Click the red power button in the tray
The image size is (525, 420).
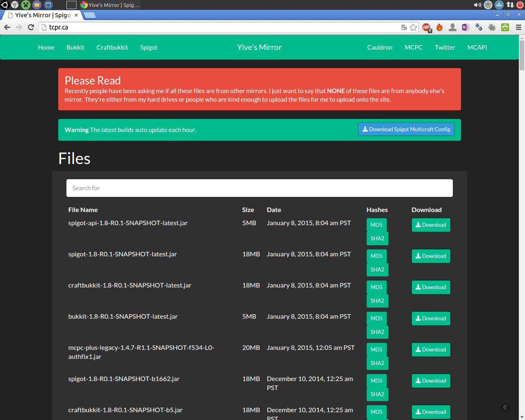click(x=520, y=5)
